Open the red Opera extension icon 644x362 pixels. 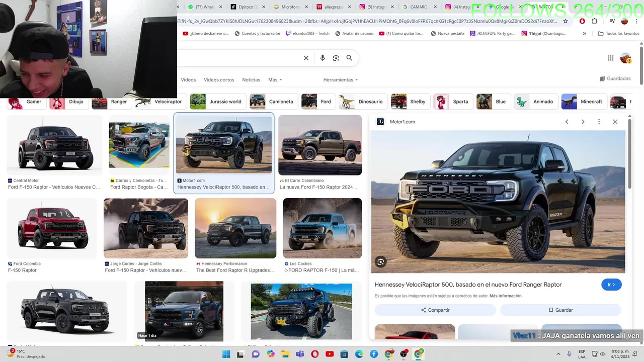click(582, 21)
